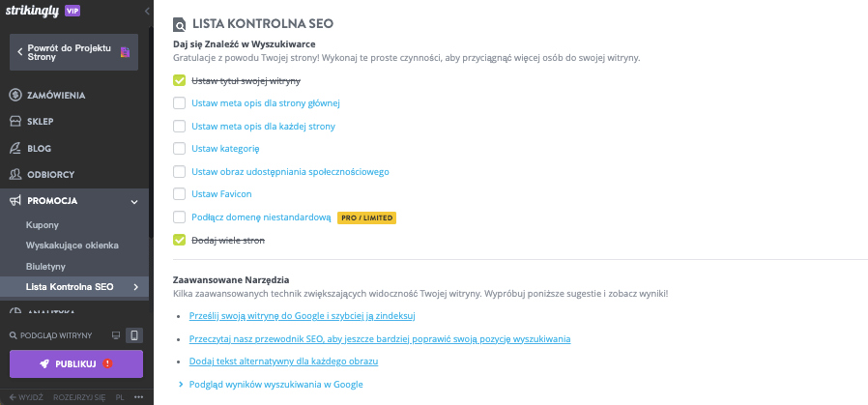This screenshot has width=868, height=405.
Task: Open the Odbiorcy people icon
Action: (15, 174)
